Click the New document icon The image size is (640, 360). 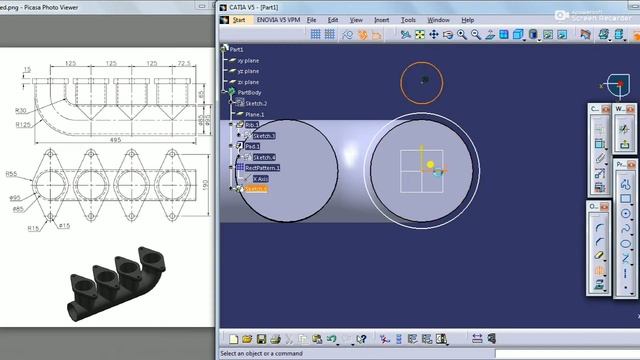(233, 339)
